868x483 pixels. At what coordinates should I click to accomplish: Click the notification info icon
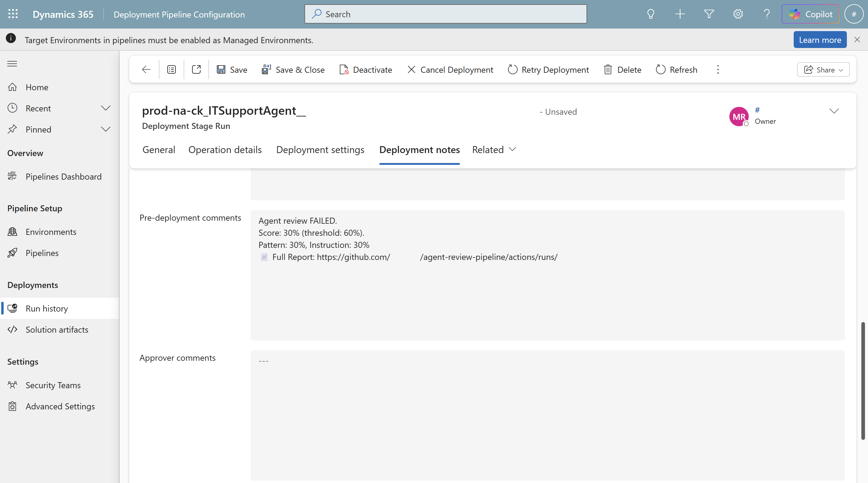coord(11,38)
